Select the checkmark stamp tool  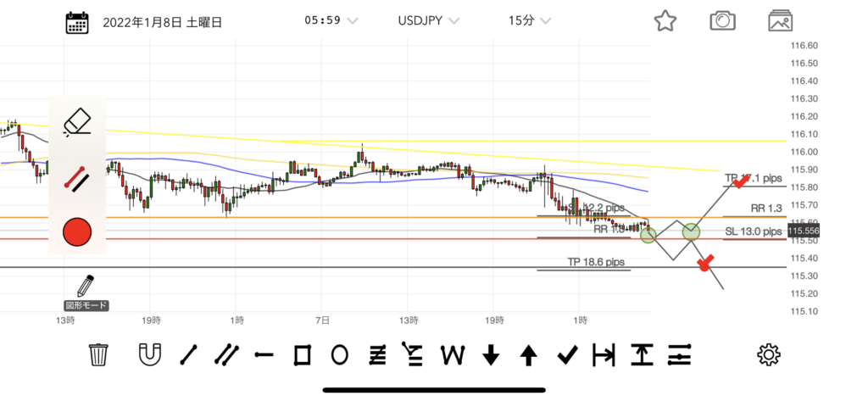coord(566,354)
